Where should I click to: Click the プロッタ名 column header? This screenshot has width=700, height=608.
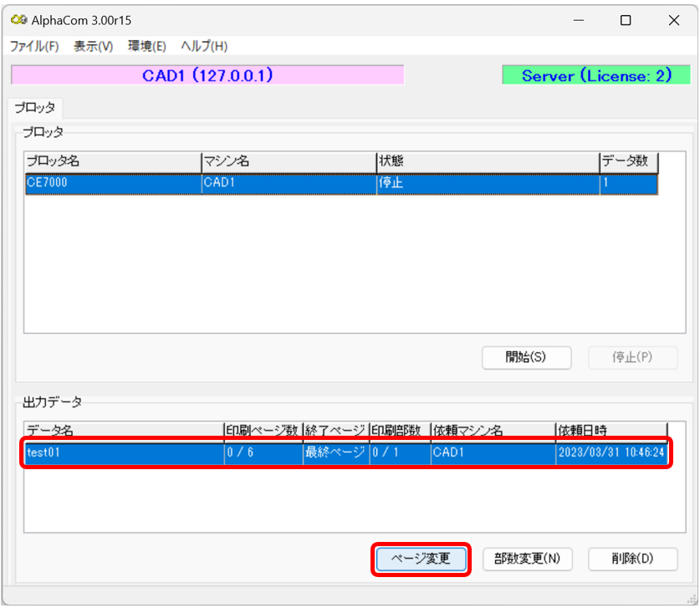112,161
